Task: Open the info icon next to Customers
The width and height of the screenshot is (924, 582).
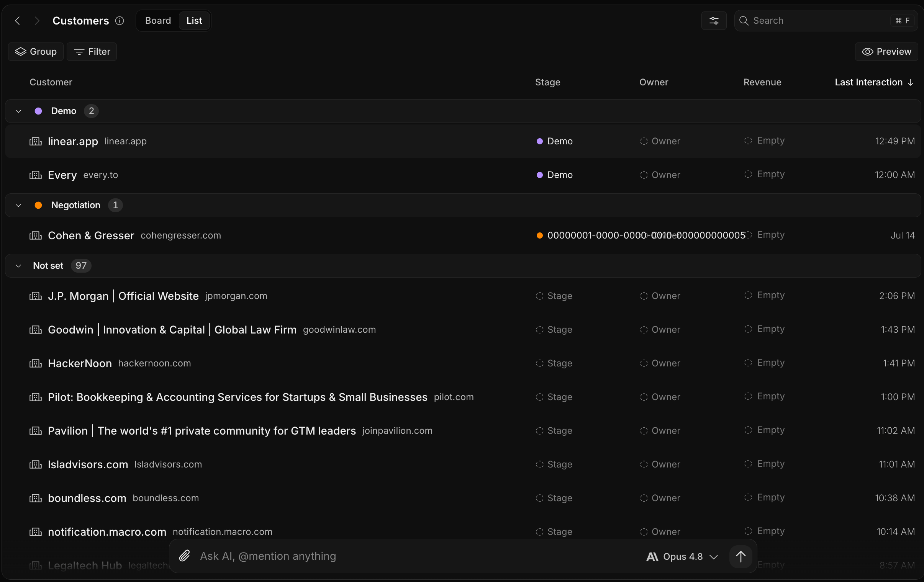Action: pyautogui.click(x=120, y=21)
